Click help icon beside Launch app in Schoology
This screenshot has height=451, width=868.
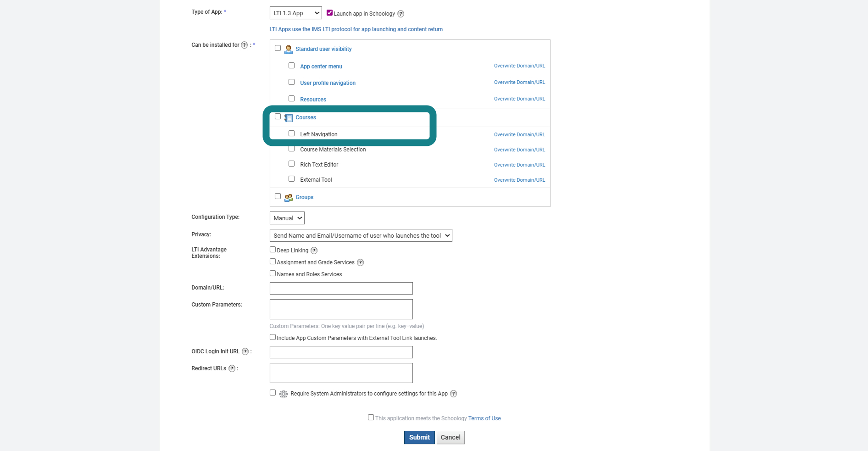point(401,14)
